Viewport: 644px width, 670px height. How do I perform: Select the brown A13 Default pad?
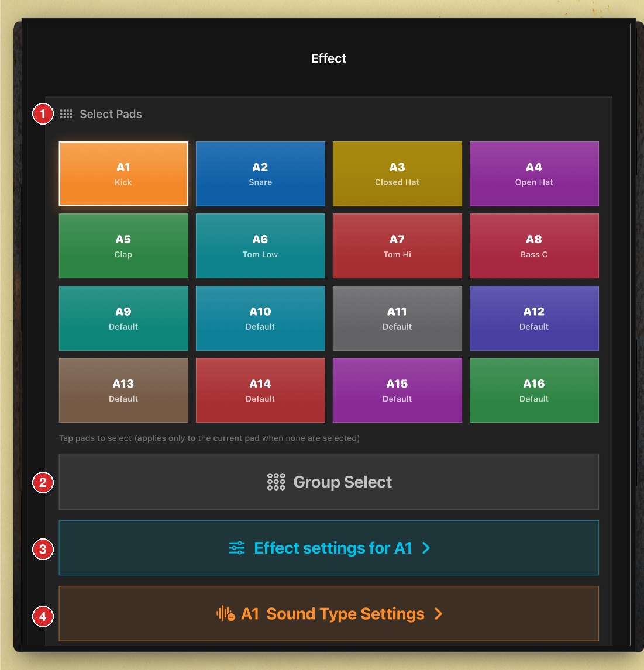point(123,391)
